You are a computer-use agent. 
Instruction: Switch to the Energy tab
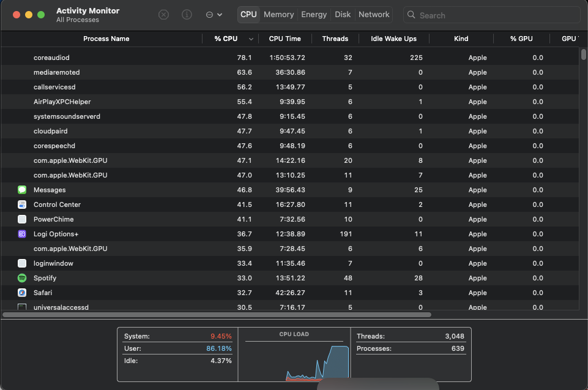click(x=314, y=15)
